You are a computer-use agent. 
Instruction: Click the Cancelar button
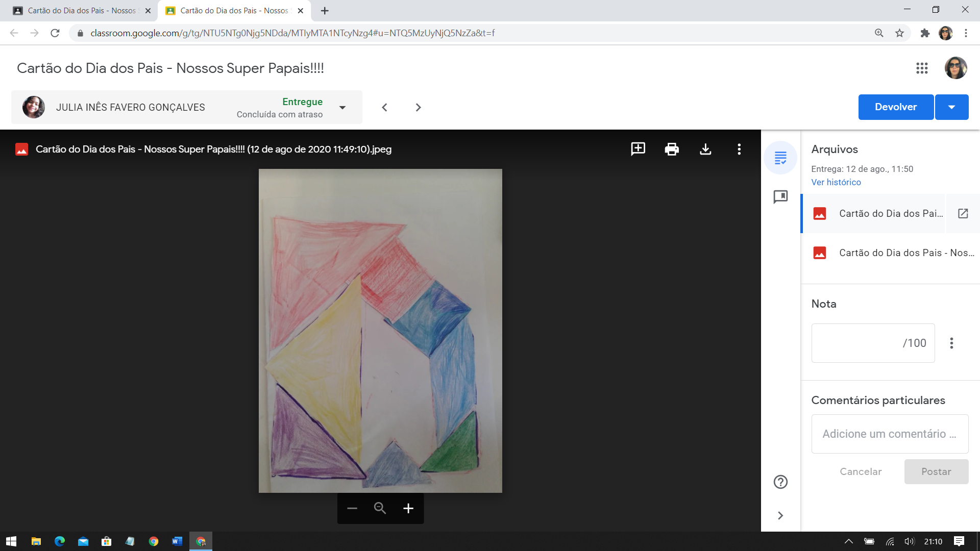pyautogui.click(x=861, y=471)
